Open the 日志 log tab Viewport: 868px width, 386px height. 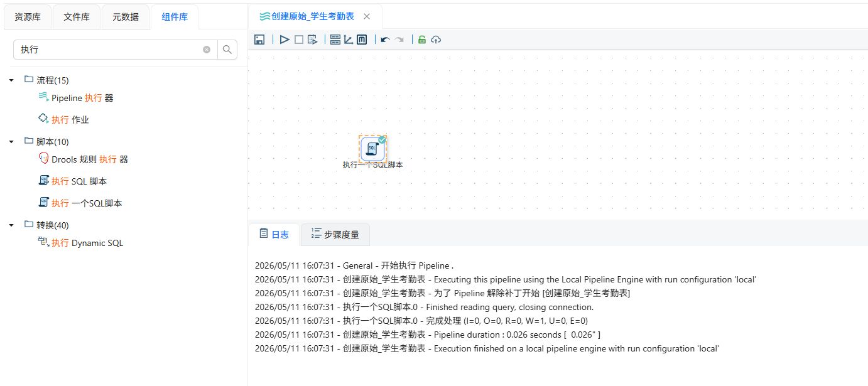coord(274,234)
